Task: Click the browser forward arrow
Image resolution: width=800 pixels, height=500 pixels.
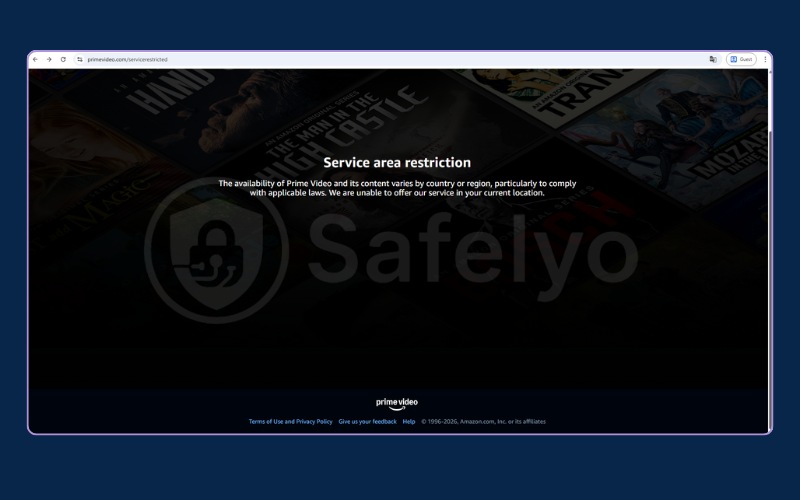Action: click(49, 60)
